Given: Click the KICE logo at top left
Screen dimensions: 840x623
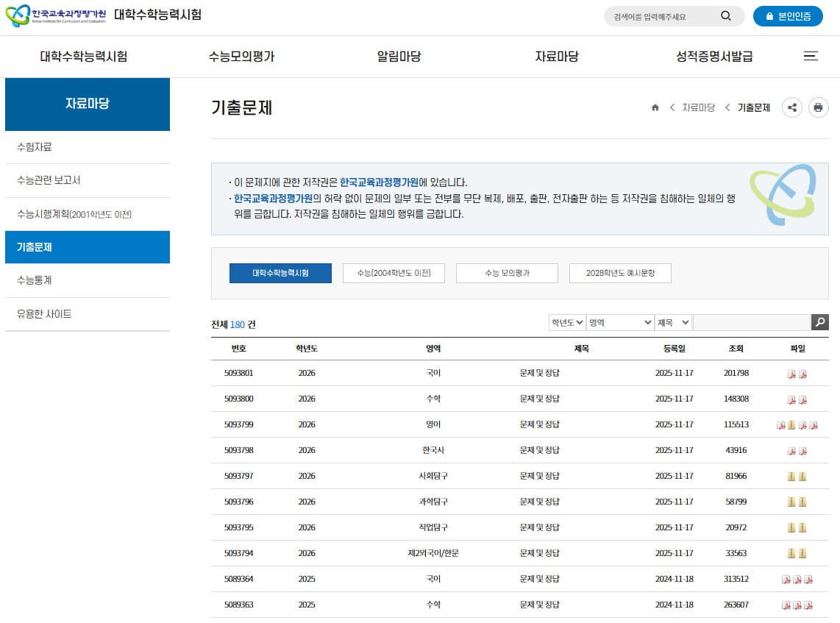Looking at the screenshot, I should (x=56, y=15).
